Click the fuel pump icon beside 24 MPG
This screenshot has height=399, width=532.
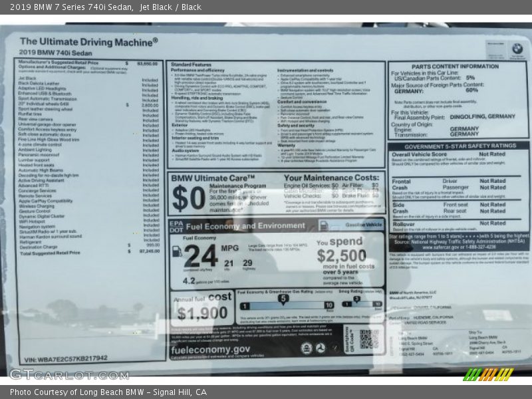[177, 251]
